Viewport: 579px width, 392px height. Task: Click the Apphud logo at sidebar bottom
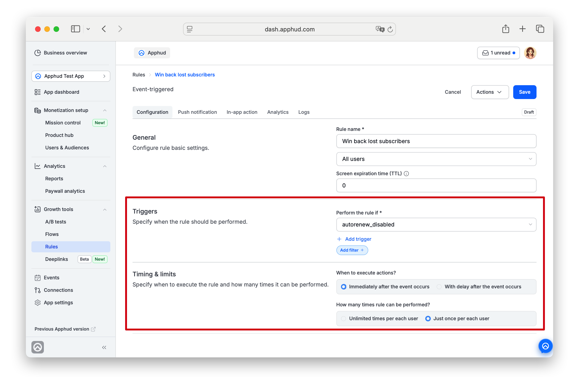coord(38,347)
